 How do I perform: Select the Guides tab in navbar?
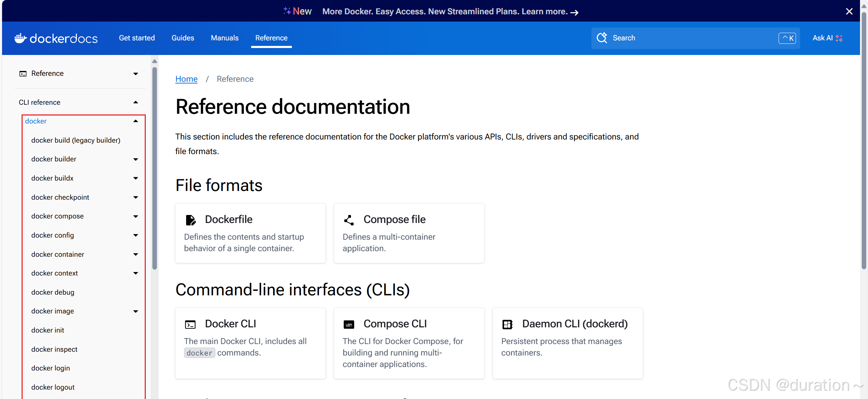pyautogui.click(x=183, y=38)
